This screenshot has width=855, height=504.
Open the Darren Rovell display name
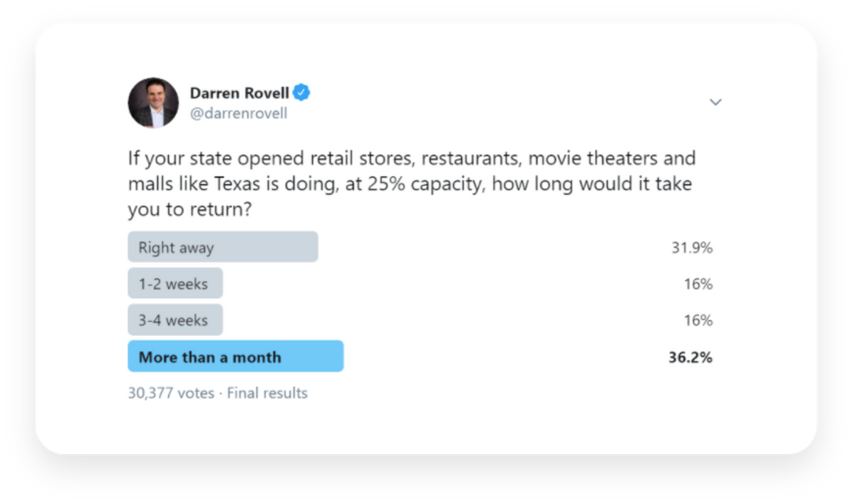pyautogui.click(x=239, y=93)
